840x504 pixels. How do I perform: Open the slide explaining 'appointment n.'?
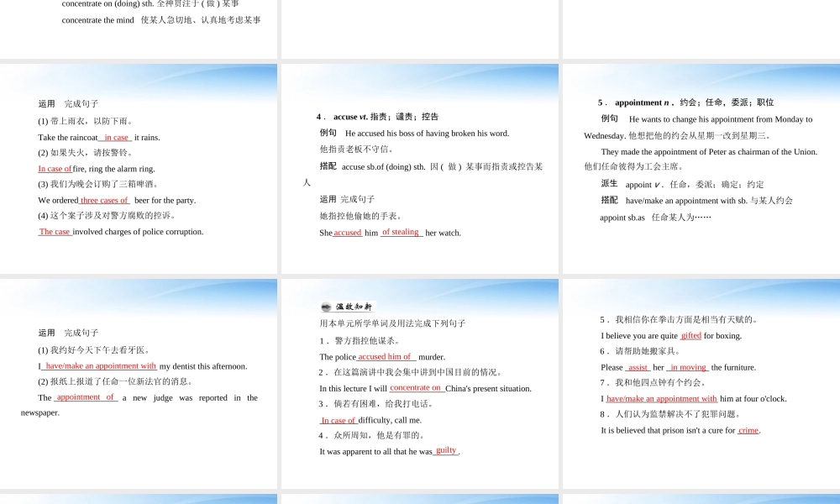701,169
